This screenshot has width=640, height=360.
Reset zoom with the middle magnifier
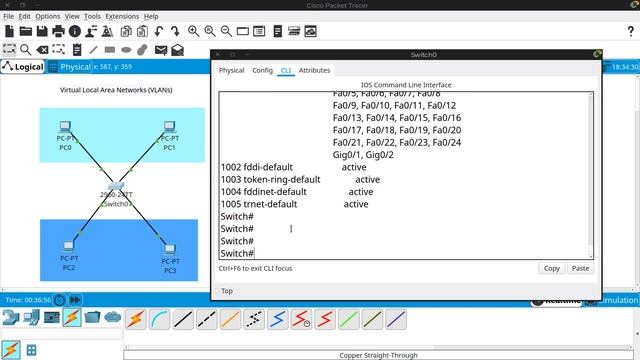210,31
